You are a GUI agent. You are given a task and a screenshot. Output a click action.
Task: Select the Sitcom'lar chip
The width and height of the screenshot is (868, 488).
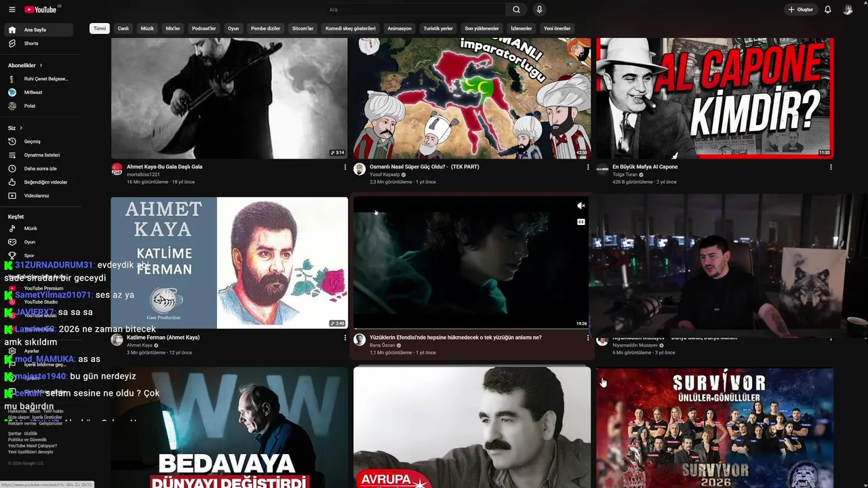pyautogui.click(x=302, y=28)
